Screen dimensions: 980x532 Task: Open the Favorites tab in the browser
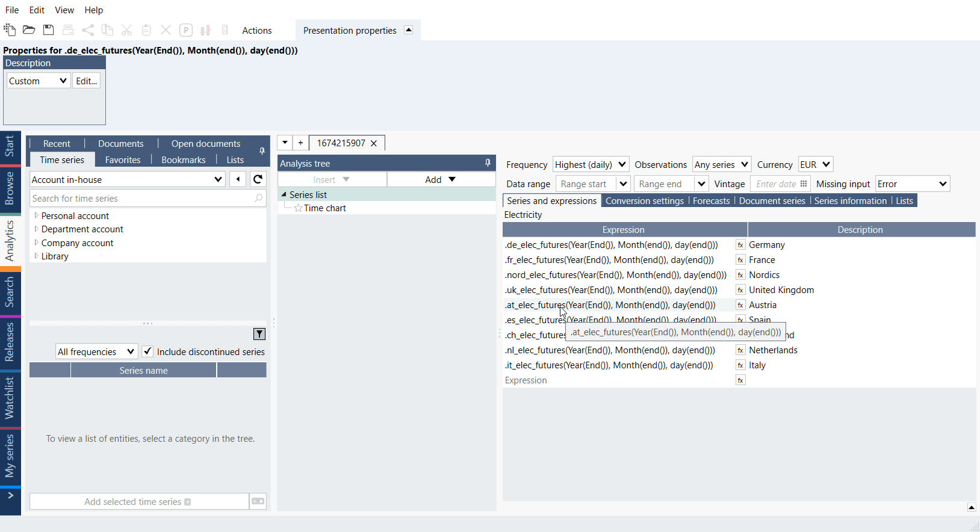[x=123, y=160]
